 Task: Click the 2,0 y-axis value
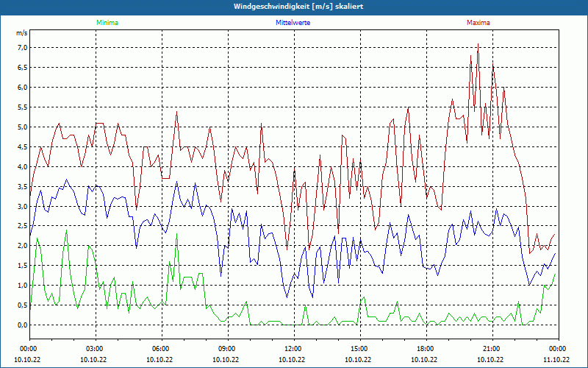23,246
